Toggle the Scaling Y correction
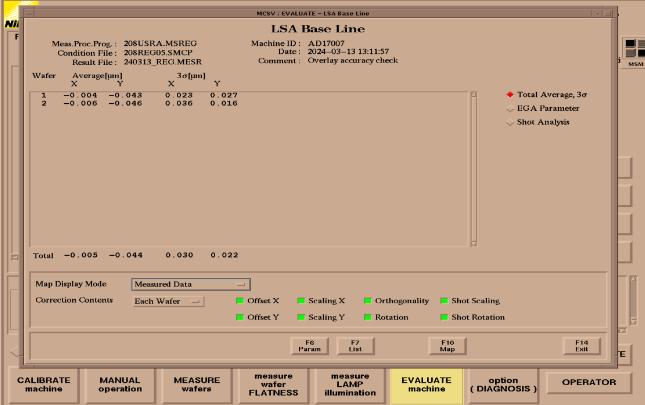The height and width of the screenshot is (405, 645). 301,317
